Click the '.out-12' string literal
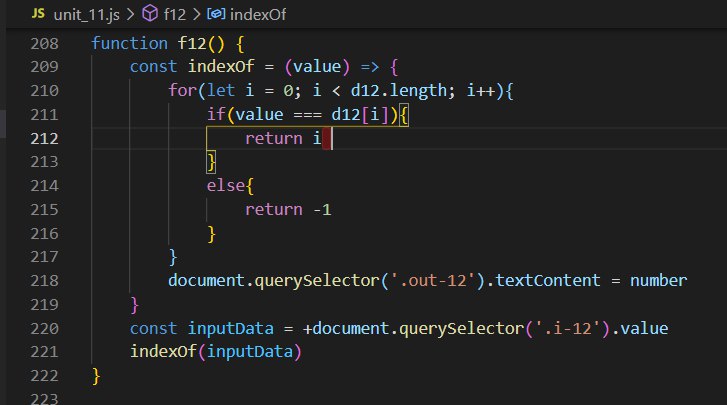 pos(433,281)
